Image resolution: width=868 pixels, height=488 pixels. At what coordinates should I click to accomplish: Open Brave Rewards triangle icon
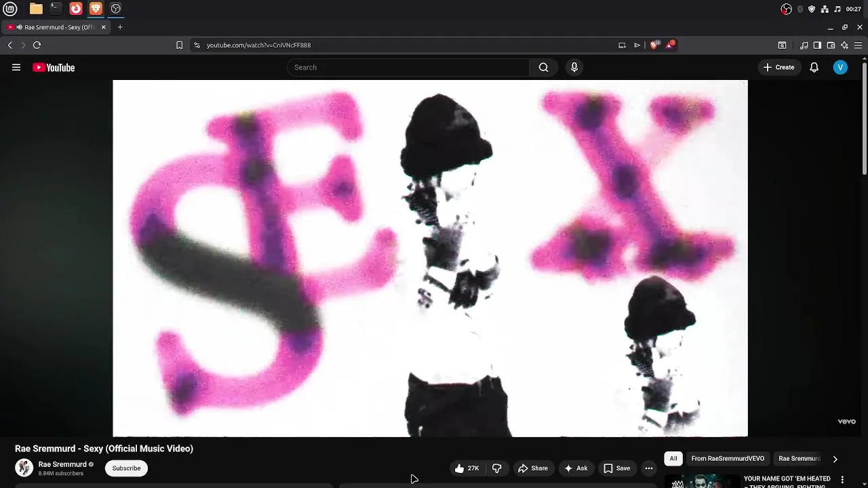pyautogui.click(x=670, y=45)
